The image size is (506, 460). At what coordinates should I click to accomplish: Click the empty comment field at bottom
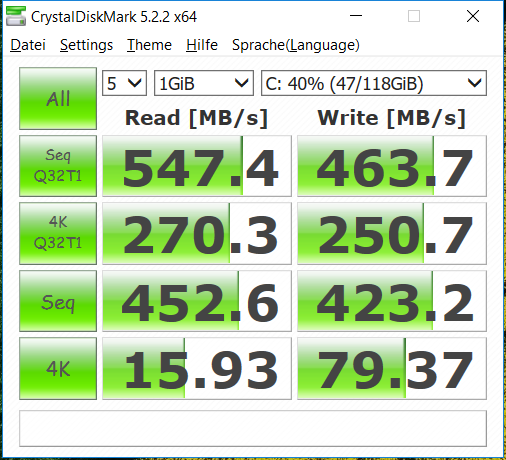253,428
